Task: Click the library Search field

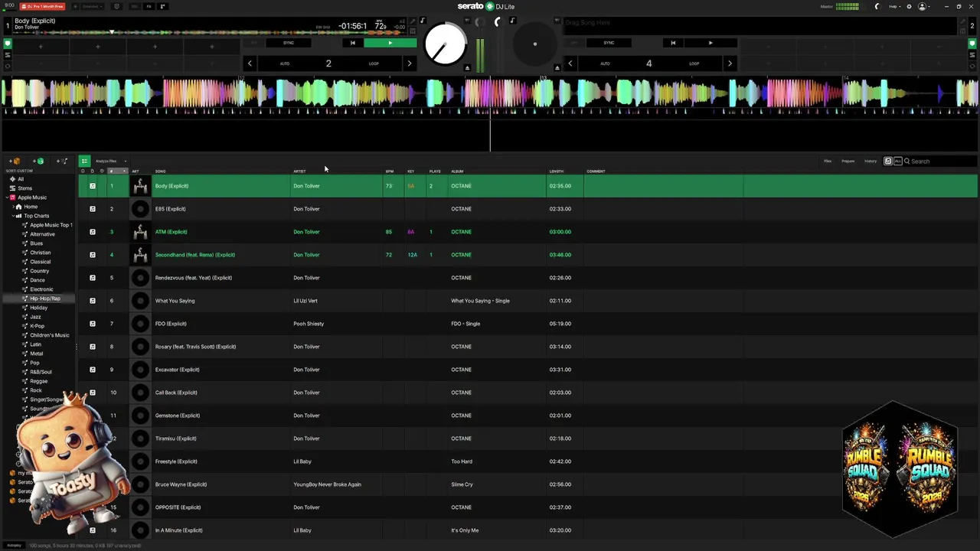Action: [939, 161]
